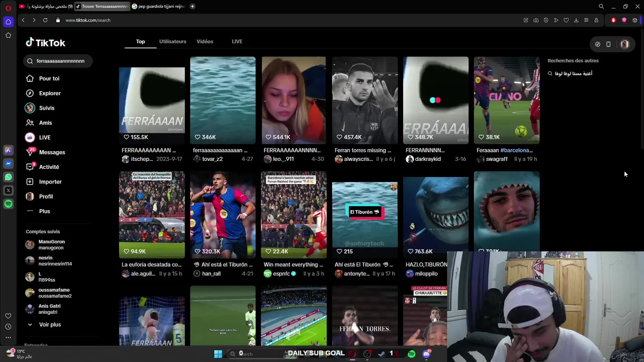
Task: Open itschep FERRAAAAAAAAAN video with 155.5K likes
Action: point(152,100)
